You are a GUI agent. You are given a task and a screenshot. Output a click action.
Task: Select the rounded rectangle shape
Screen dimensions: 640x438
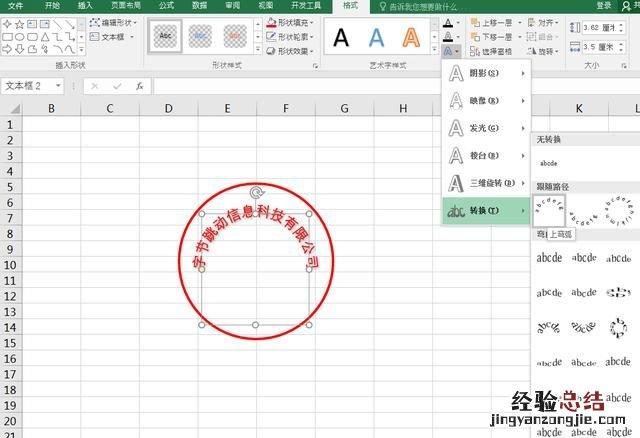(x=32, y=37)
